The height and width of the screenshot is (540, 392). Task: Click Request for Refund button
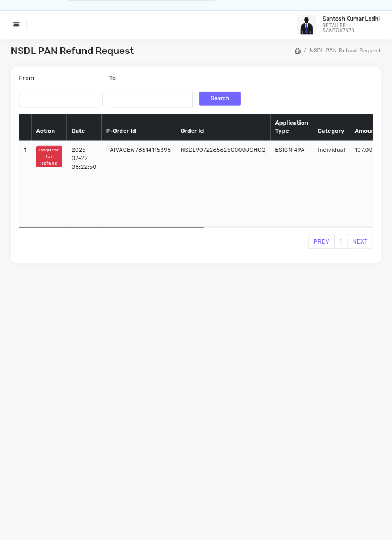point(49,156)
